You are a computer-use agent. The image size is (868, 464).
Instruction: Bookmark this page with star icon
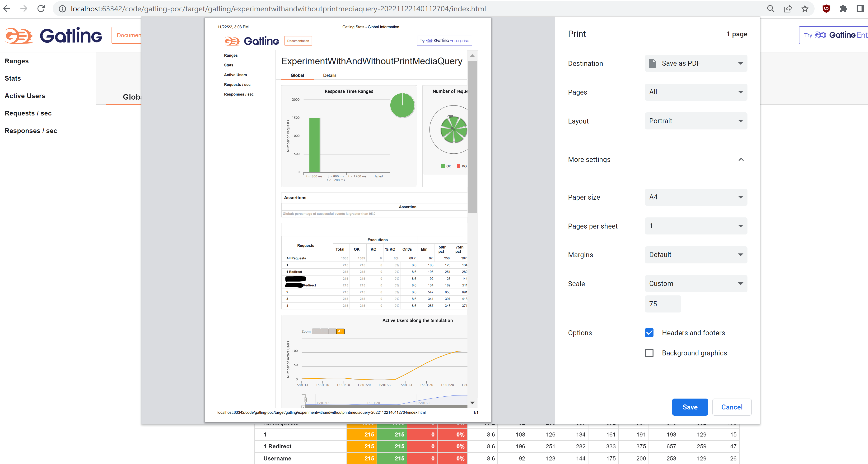[x=805, y=9]
